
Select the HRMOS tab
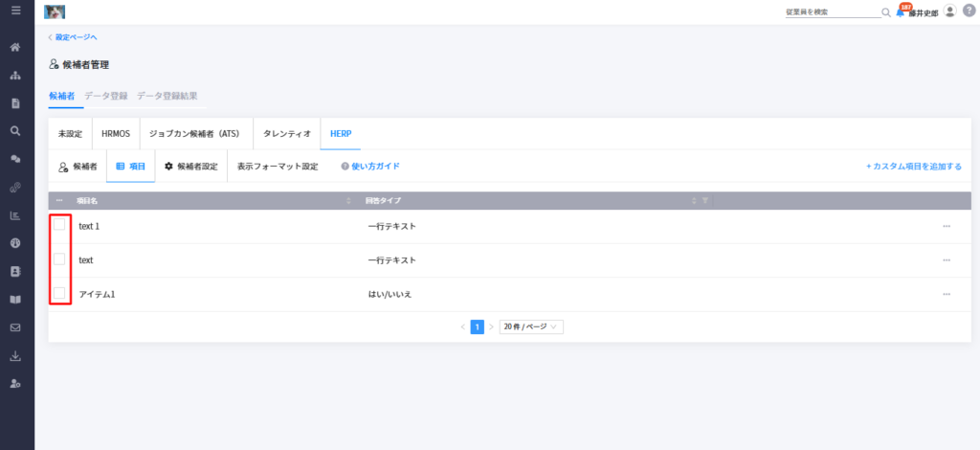pos(116,134)
